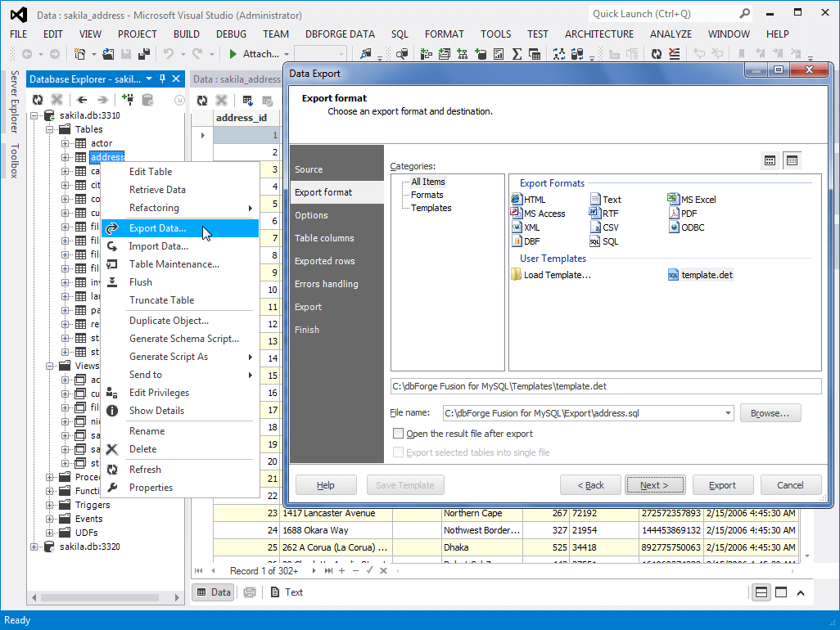Click the template path text field
Viewport: 840px width, 630px height.
point(605,386)
